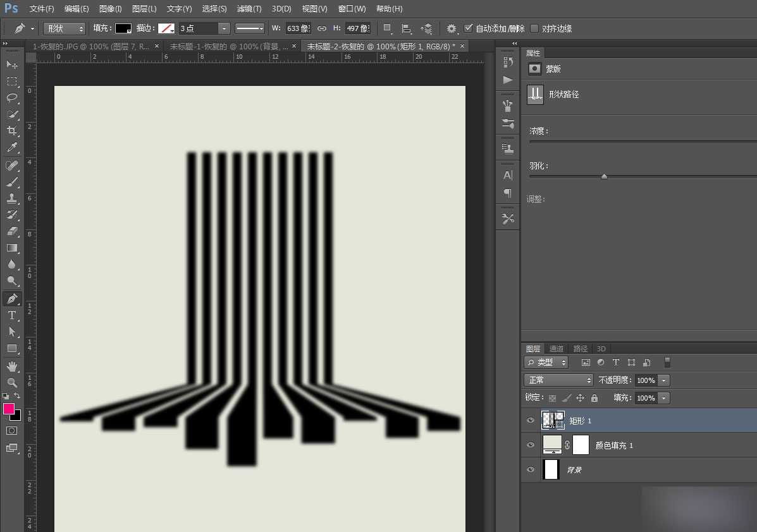The image size is (757, 532).
Task: Click the link width and height button
Action: [x=322, y=28]
